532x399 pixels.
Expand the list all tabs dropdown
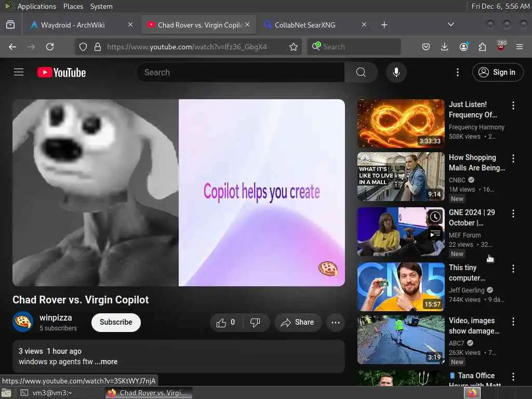451,24
